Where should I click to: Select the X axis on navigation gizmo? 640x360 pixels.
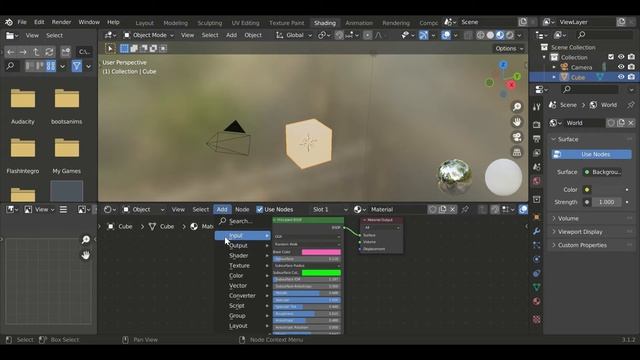pyautogui.click(x=511, y=85)
